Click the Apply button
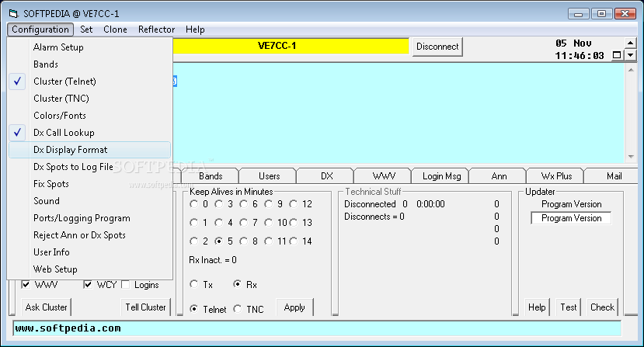The image size is (644, 347). coord(294,307)
